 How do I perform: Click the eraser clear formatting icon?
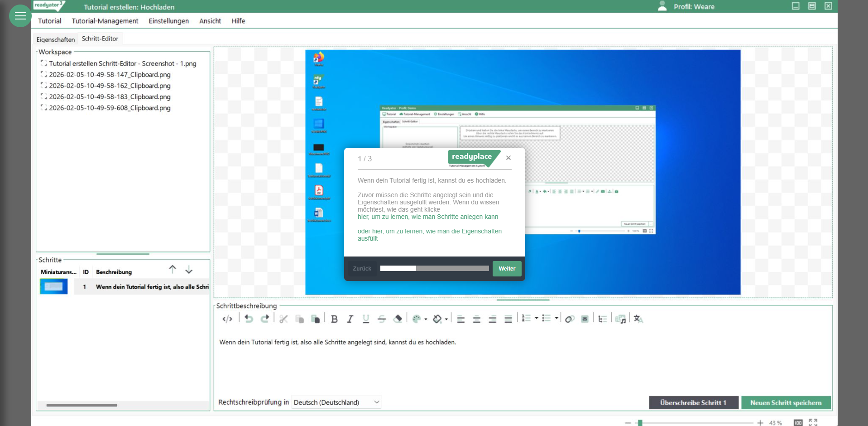[398, 319]
